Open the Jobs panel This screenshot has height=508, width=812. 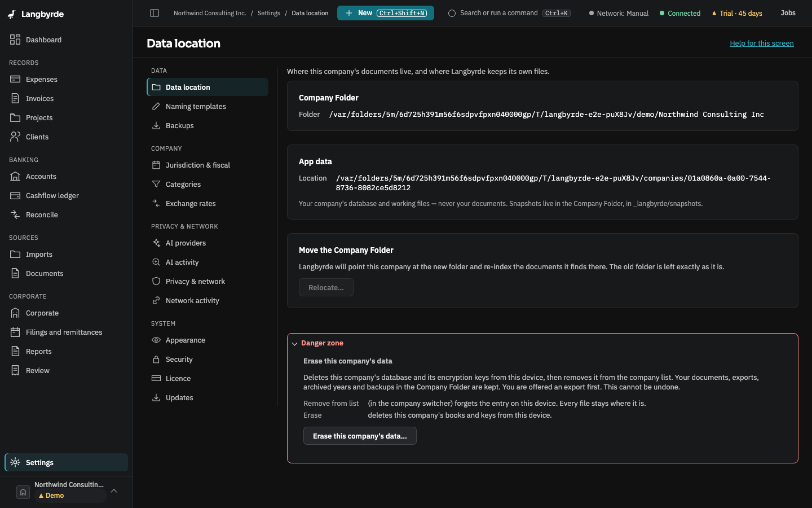pos(788,13)
